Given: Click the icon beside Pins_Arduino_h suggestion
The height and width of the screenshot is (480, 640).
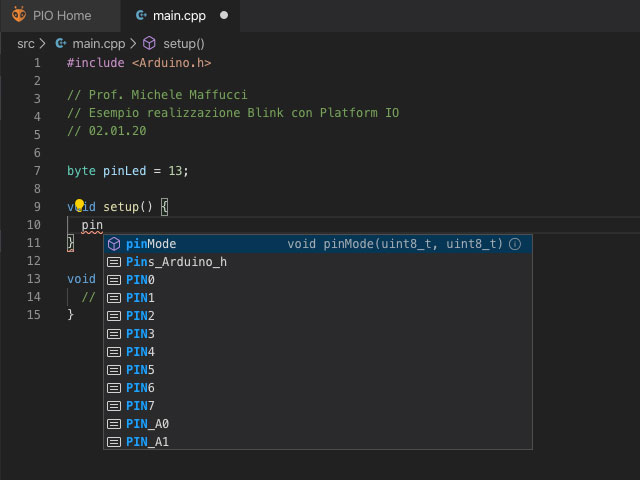Looking at the screenshot, I should click(x=114, y=262).
